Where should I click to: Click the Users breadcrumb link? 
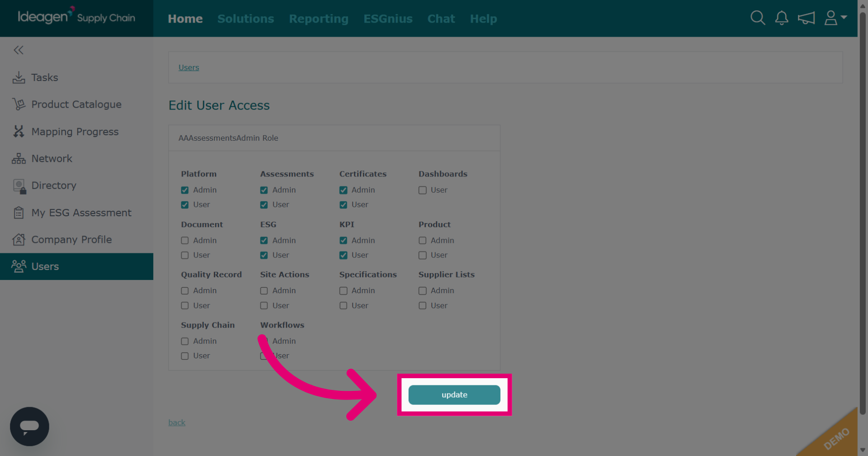(x=189, y=67)
